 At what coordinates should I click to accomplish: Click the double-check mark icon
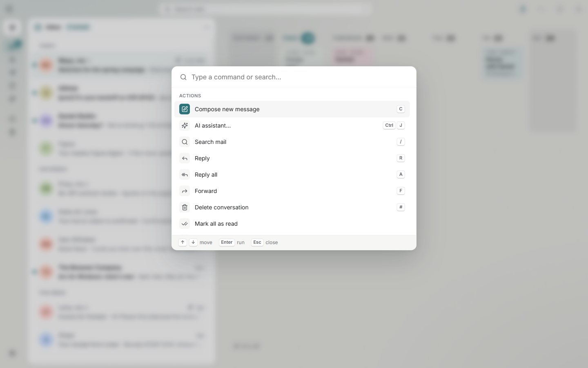pyautogui.click(x=185, y=224)
